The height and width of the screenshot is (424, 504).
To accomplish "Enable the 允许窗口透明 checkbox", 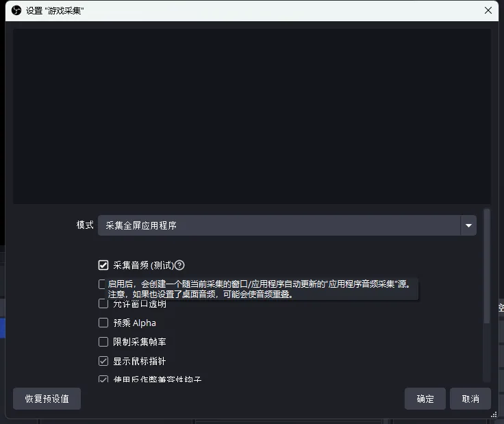I will 103,303.
